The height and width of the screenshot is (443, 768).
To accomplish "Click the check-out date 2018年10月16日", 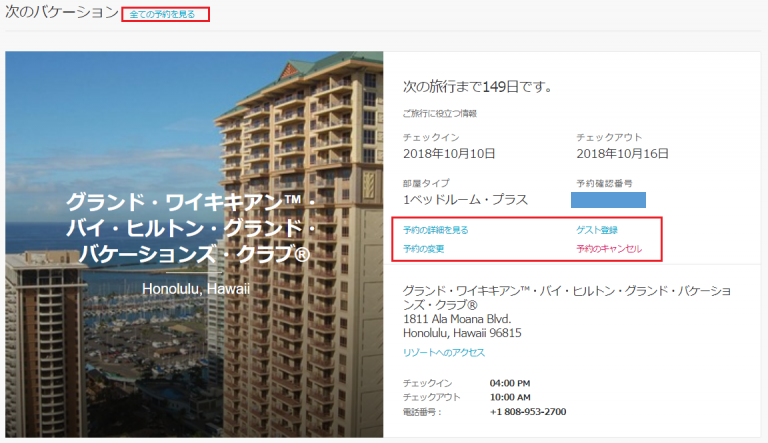I will 622,154.
